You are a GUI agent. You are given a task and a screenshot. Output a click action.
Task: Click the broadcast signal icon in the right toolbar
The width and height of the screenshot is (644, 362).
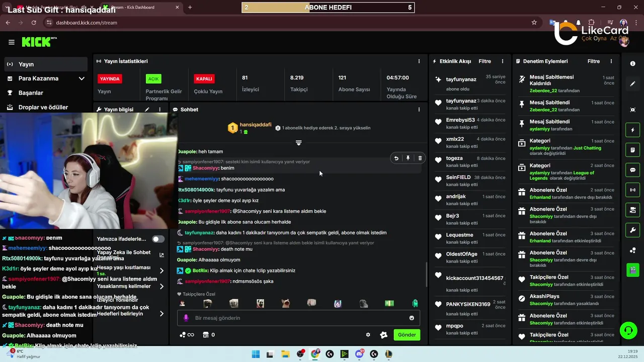click(x=632, y=190)
